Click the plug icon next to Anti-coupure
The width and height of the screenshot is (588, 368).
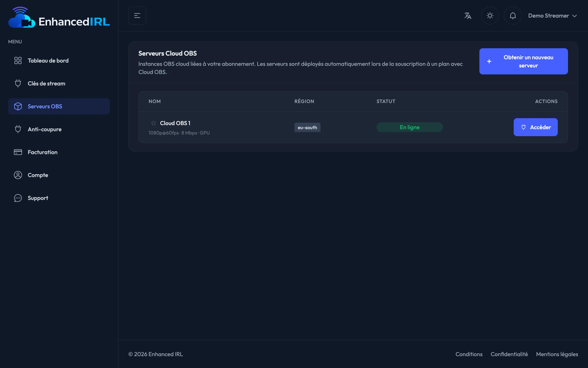[x=18, y=129]
